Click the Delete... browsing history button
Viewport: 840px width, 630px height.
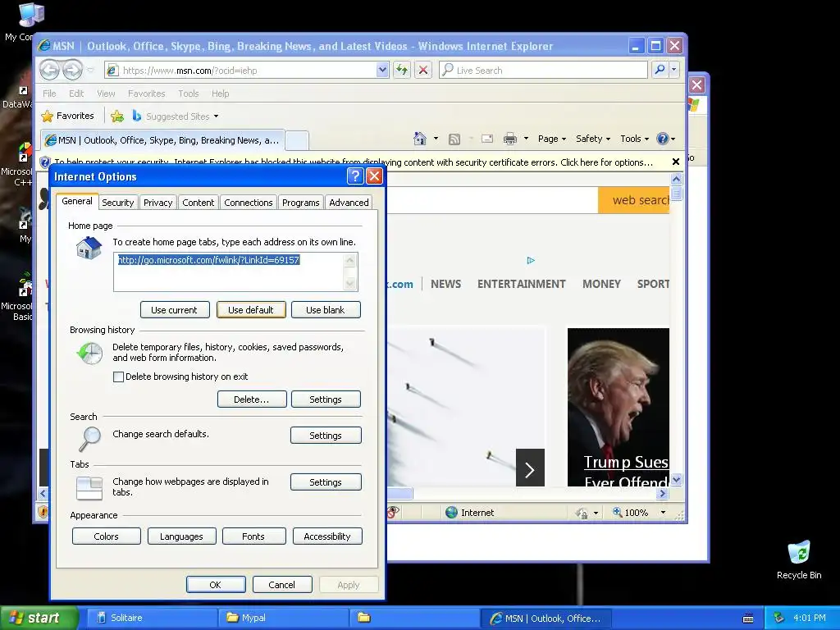click(252, 399)
